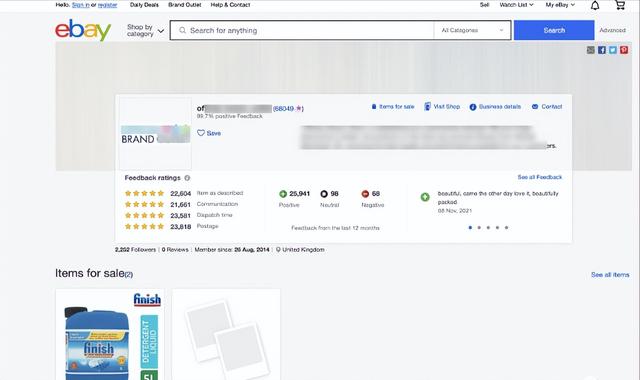
Task: Share seller page on Pinterest
Action: pos(624,50)
